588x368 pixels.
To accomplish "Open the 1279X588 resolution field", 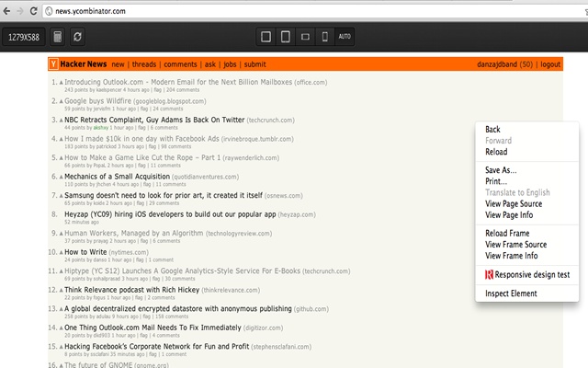I will (24, 37).
